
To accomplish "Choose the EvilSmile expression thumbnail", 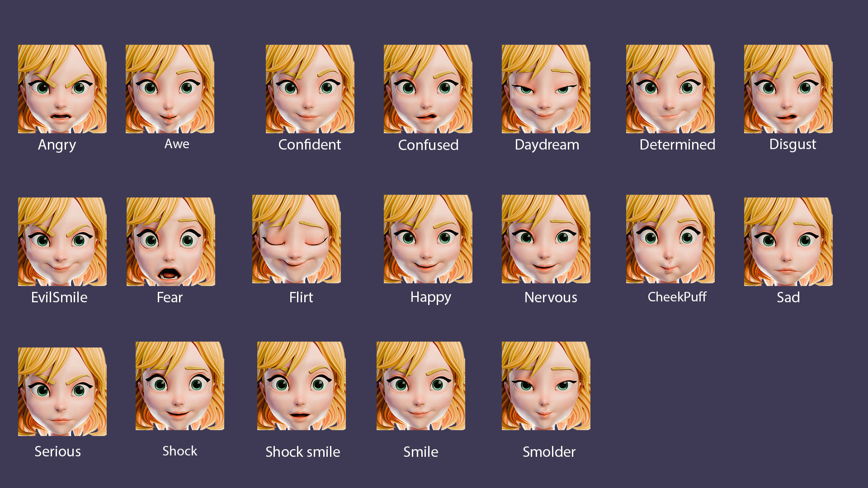I will 62,241.
